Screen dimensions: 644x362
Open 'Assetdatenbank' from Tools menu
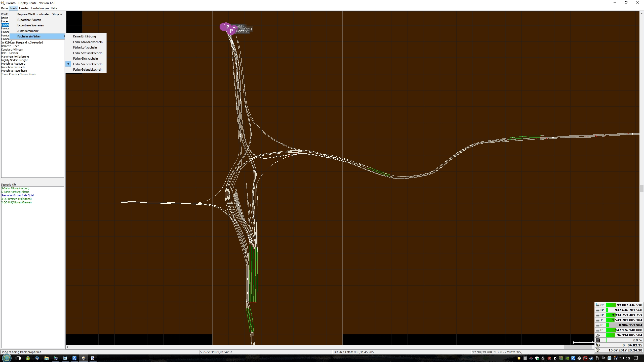pyautogui.click(x=28, y=31)
